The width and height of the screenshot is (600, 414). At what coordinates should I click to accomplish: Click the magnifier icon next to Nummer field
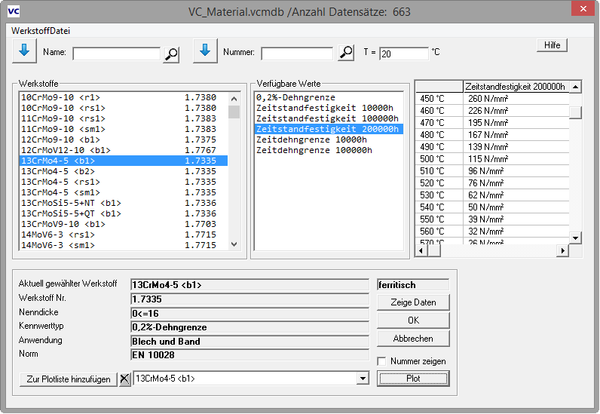(346, 53)
